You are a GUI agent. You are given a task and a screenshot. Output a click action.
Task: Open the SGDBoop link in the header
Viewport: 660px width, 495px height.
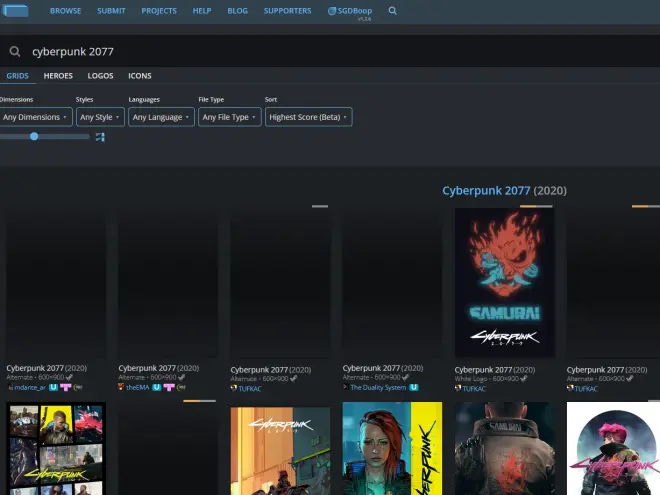click(350, 11)
